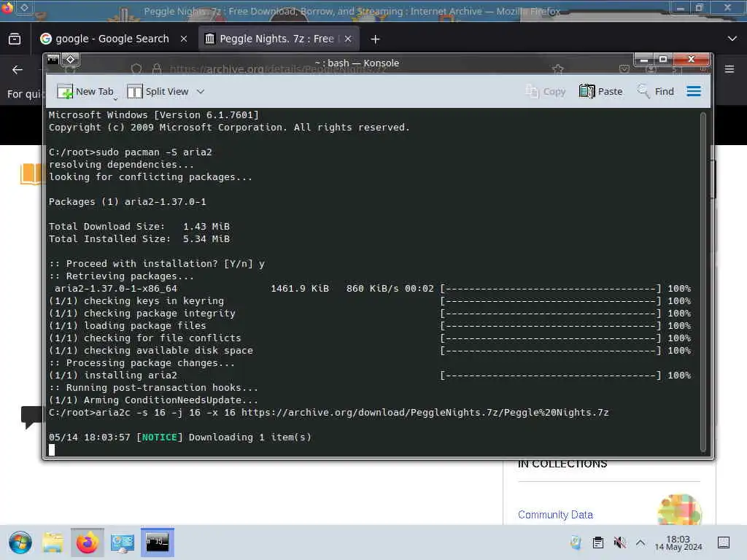Click 'Total Download Size: 1.43 MiB' line
747x560 pixels.
pyautogui.click(x=139, y=227)
